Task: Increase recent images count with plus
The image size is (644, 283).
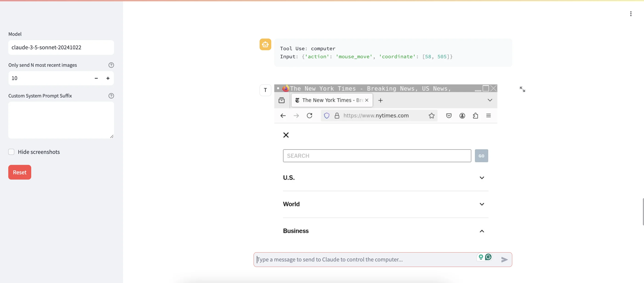Action: 108,78
